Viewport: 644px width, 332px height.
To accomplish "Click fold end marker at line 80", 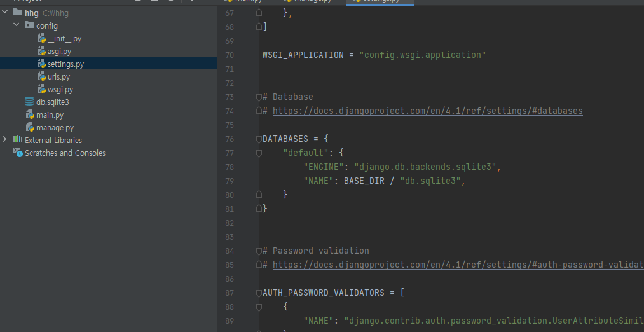I will point(259,195).
